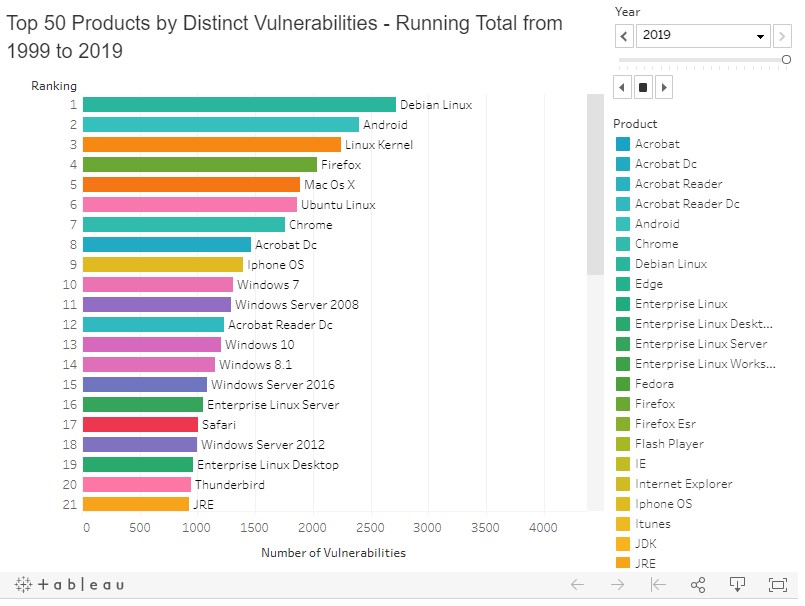Click the Acrobat Dc bar in chart
This screenshot has height=606, width=805.
167,245
